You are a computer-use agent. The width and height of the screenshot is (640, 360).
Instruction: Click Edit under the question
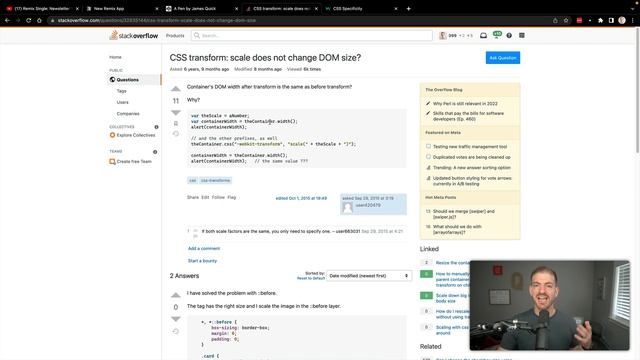click(x=205, y=197)
